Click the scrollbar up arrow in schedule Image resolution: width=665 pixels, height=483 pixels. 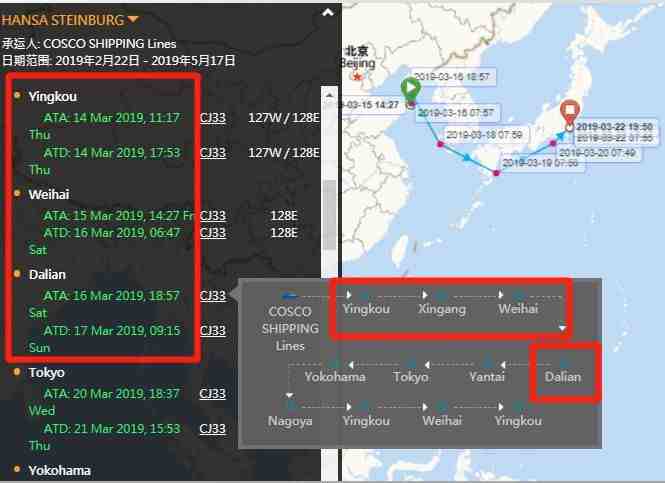click(327, 93)
